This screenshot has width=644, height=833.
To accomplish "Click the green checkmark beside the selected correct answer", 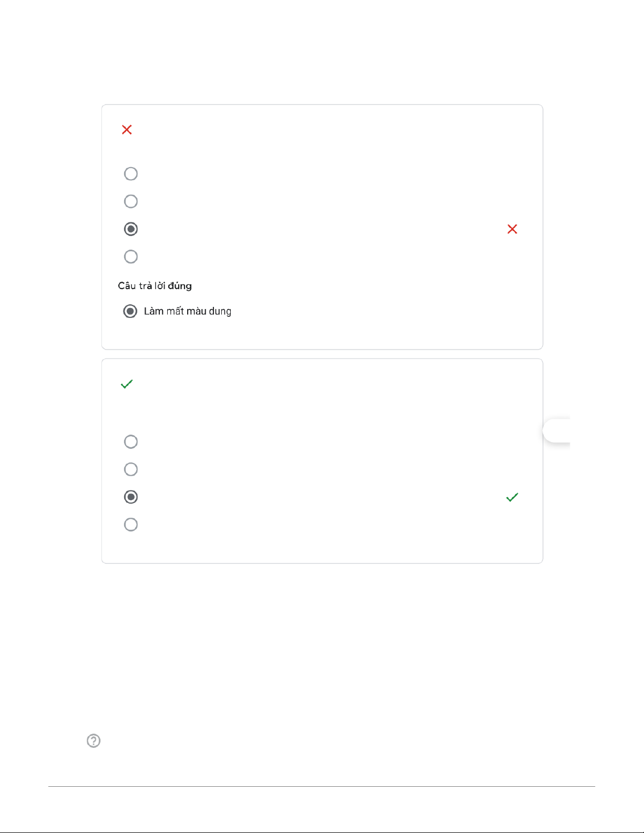I will (512, 497).
